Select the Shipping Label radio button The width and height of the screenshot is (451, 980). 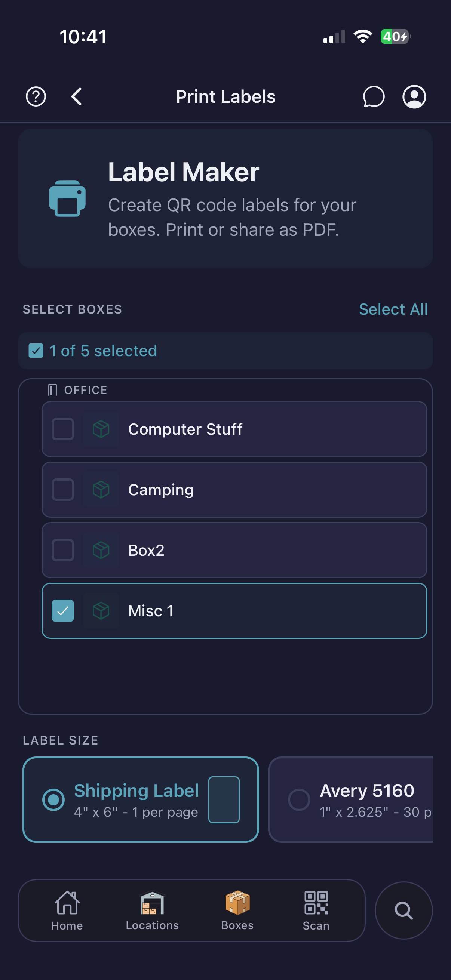(53, 799)
